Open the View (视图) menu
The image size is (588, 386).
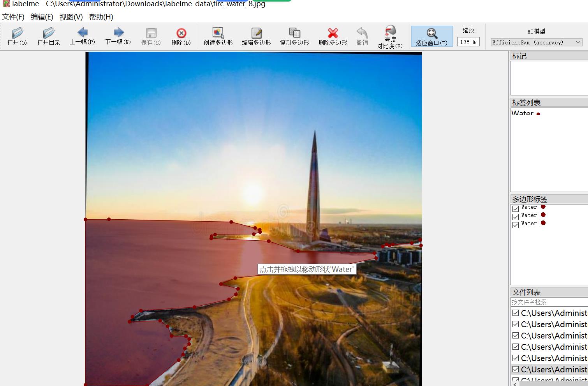tap(71, 17)
